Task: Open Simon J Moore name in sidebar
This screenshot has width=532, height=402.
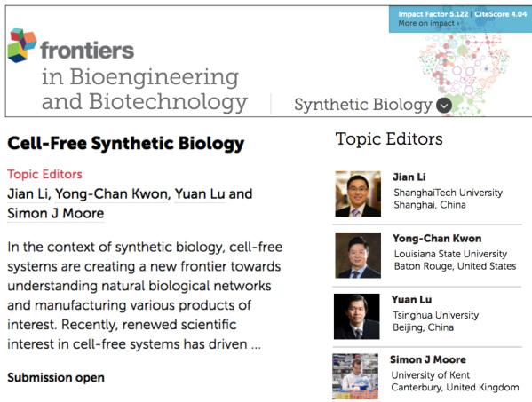Action: point(428,359)
